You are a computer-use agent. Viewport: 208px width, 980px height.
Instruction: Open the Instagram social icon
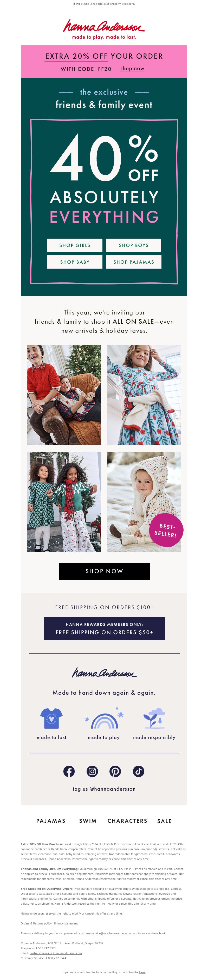[x=92, y=771]
